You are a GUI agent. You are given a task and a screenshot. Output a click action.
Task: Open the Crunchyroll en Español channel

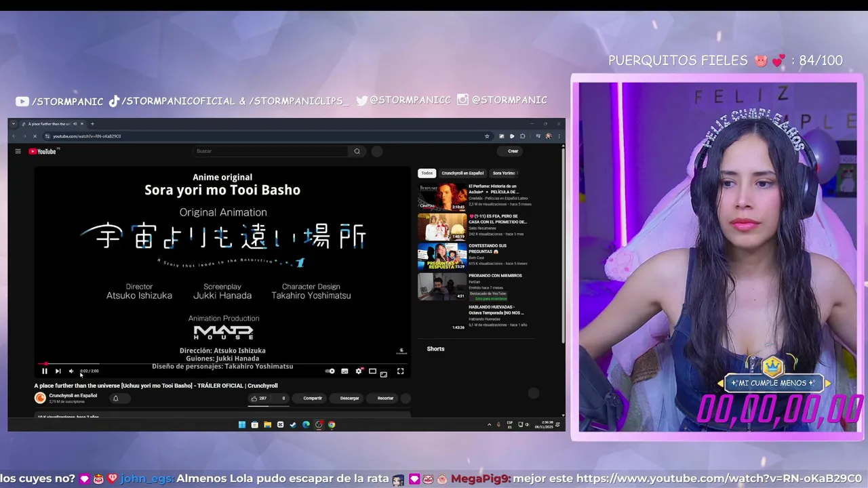[73, 395]
